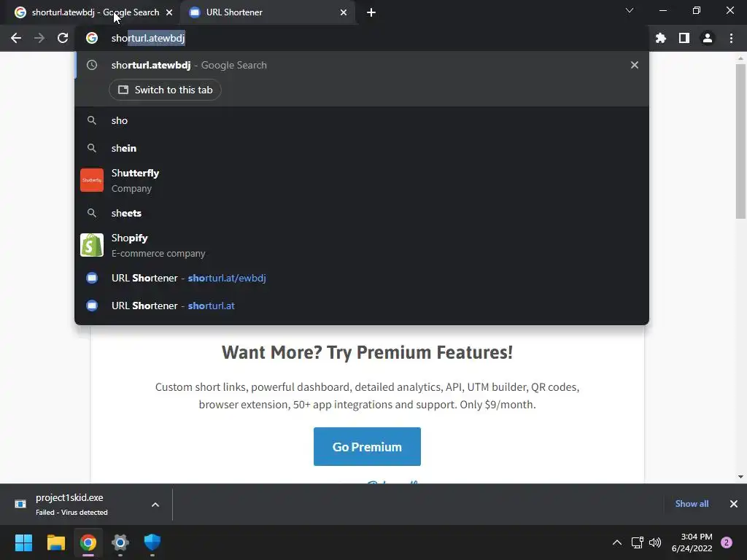
Task: Click the Switch to this tab button
Action: click(x=165, y=90)
